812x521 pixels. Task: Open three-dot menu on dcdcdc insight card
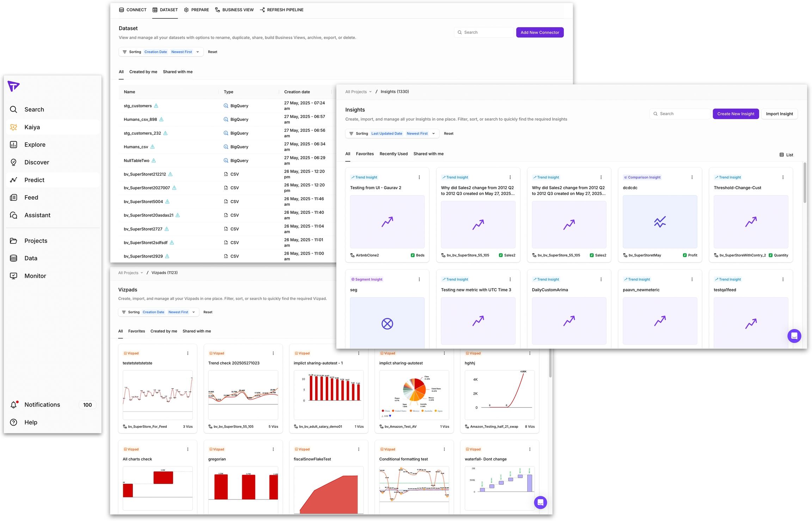click(x=692, y=177)
